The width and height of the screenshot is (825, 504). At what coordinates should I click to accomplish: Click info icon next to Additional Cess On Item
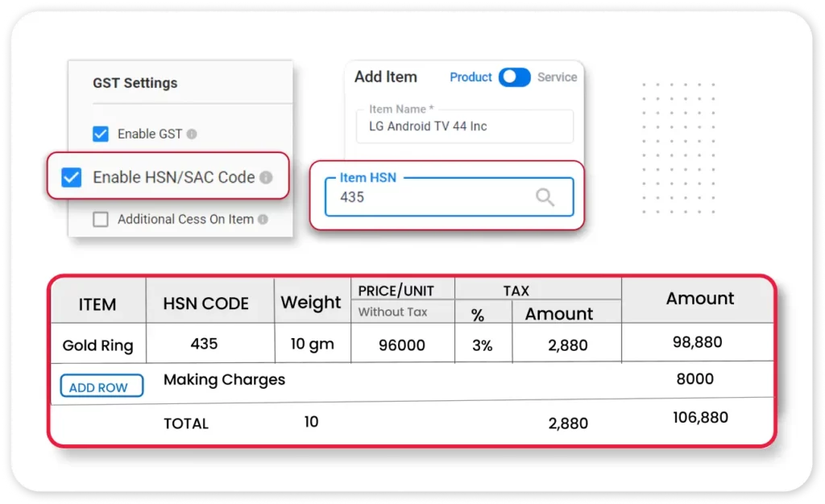click(263, 219)
